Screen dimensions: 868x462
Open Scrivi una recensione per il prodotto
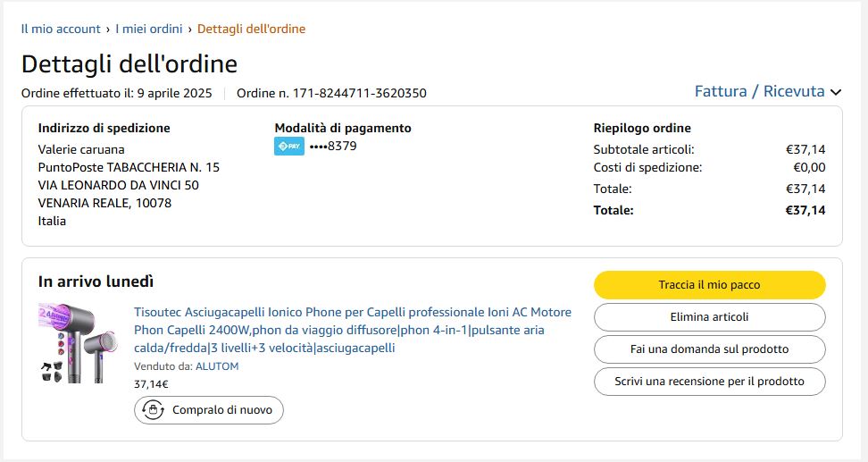(x=709, y=382)
